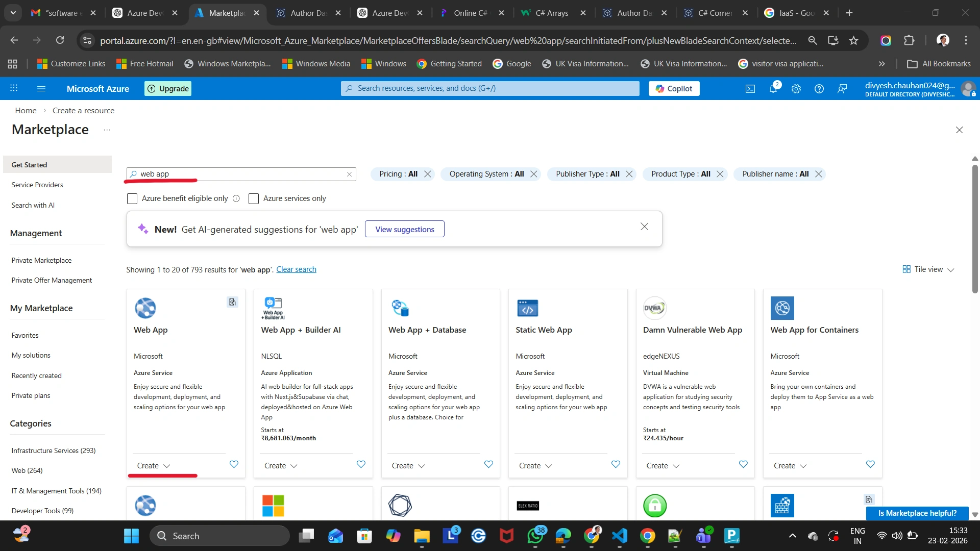Click the Static Web App code logo
The image size is (980, 551).
(527, 308)
